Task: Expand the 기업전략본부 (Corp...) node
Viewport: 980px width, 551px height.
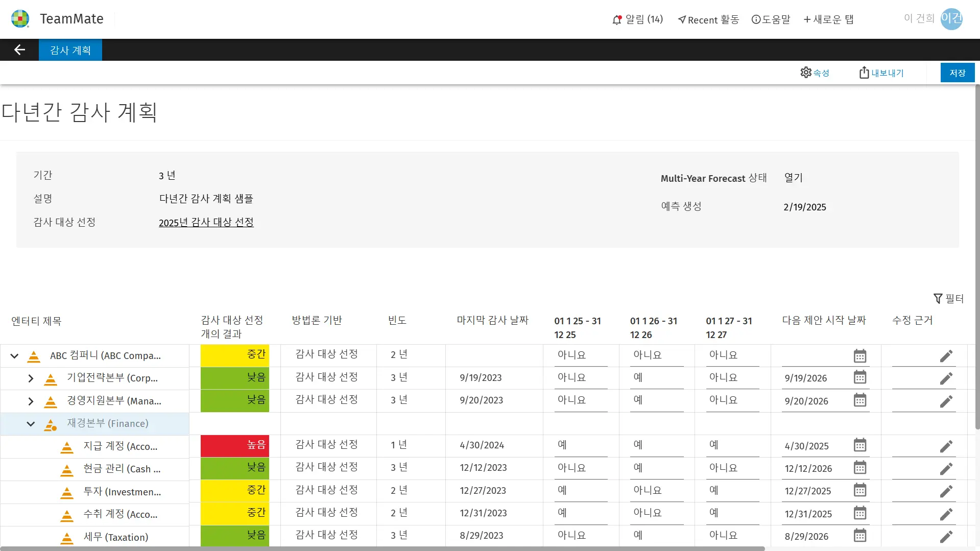Action: click(31, 378)
